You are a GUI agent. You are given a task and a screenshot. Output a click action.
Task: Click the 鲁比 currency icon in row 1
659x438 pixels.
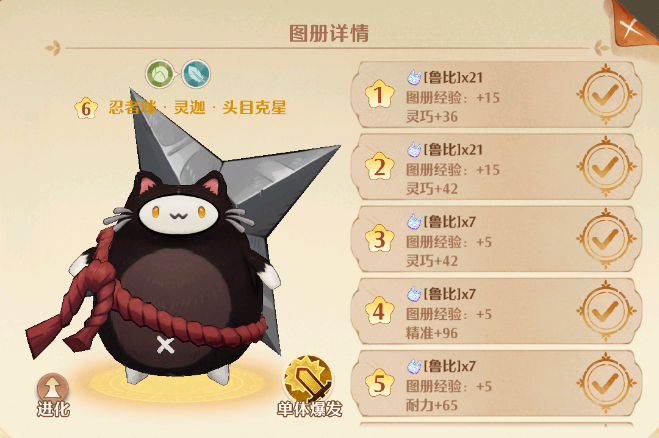(x=414, y=77)
